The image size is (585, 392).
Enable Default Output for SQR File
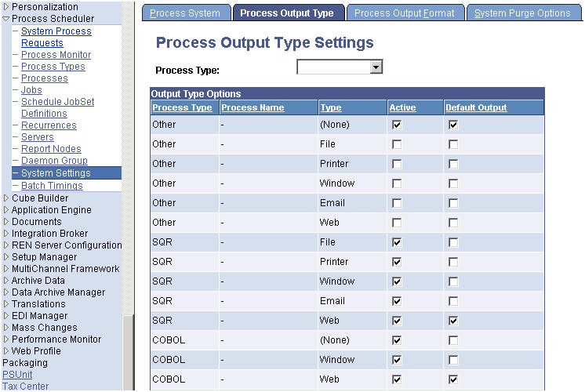(453, 242)
